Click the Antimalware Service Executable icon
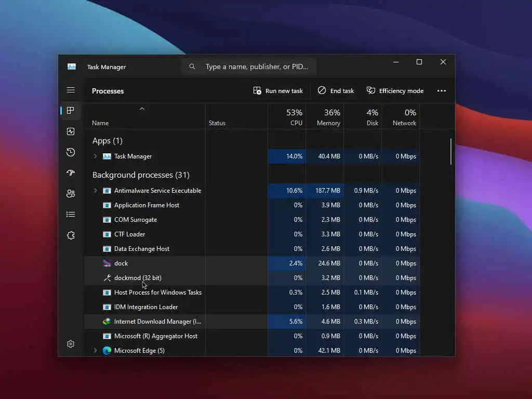This screenshot has width=532, height=399. (x=107, y=191)
